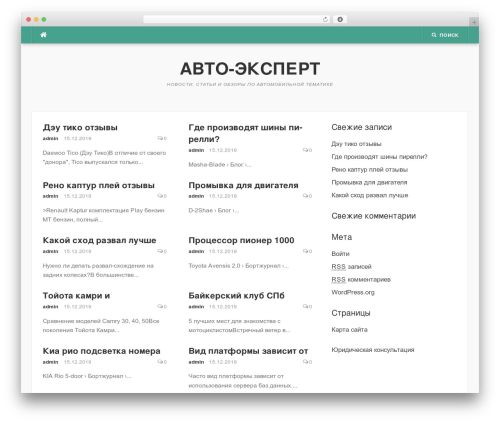Open article Дэу тико отзывы
Viewport: 500px width, 423px height.
tap(80, 128)
